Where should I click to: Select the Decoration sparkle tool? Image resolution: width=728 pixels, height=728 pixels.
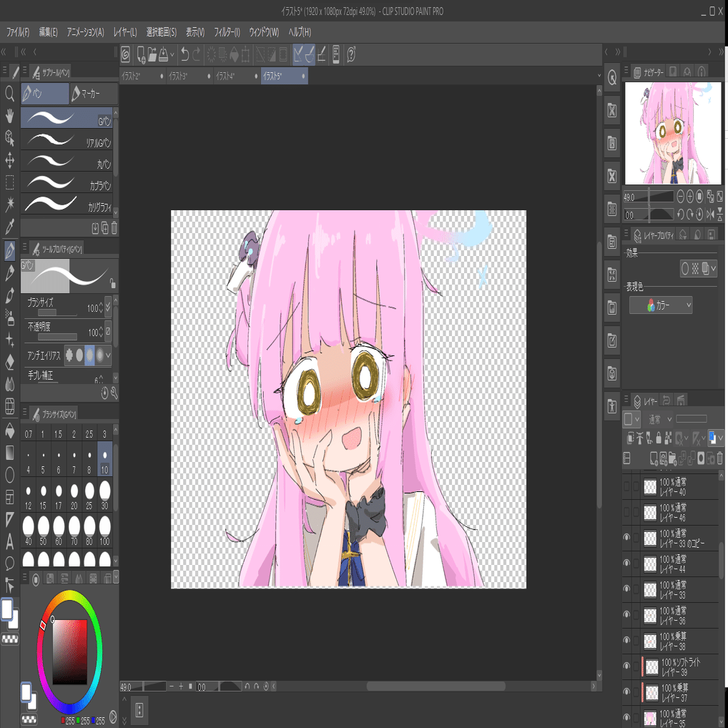coord(9,340)
